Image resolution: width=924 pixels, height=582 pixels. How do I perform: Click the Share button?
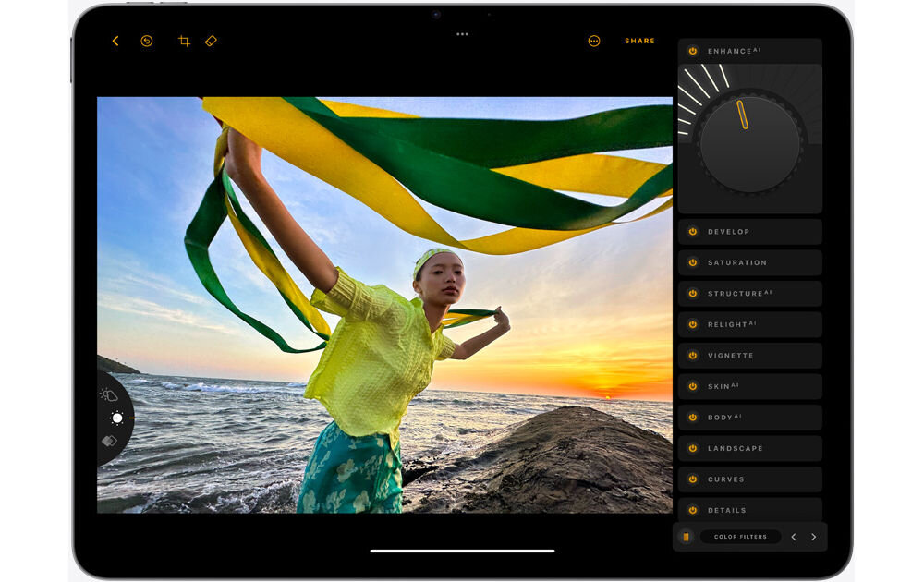[639, 41]
